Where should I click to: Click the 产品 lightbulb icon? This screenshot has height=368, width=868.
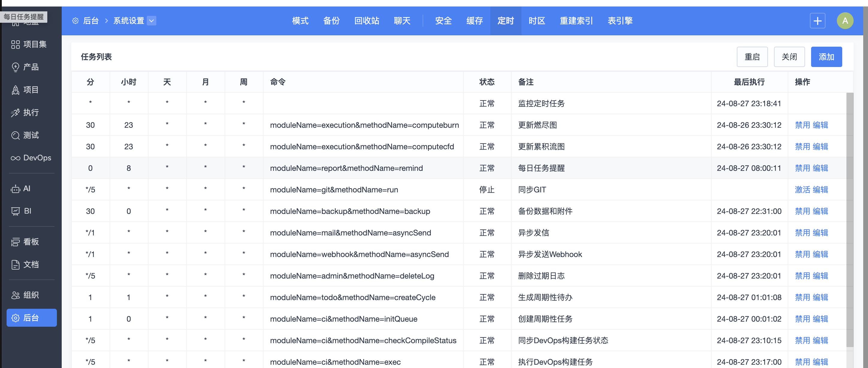16,67
